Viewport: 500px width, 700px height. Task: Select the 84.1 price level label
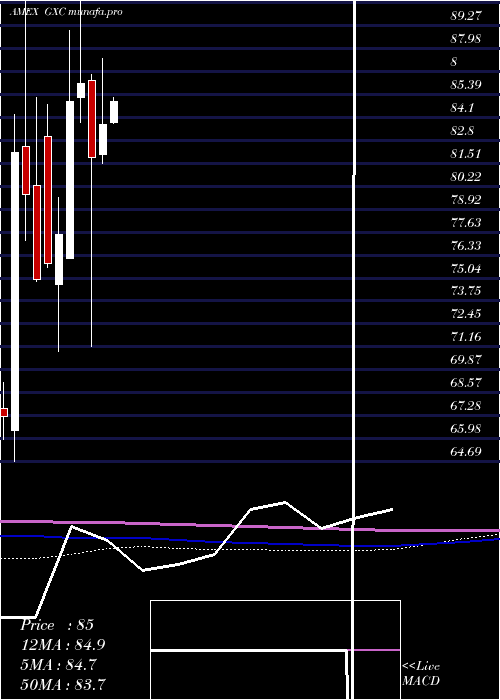pyautogui.click(x=463, y=108)
